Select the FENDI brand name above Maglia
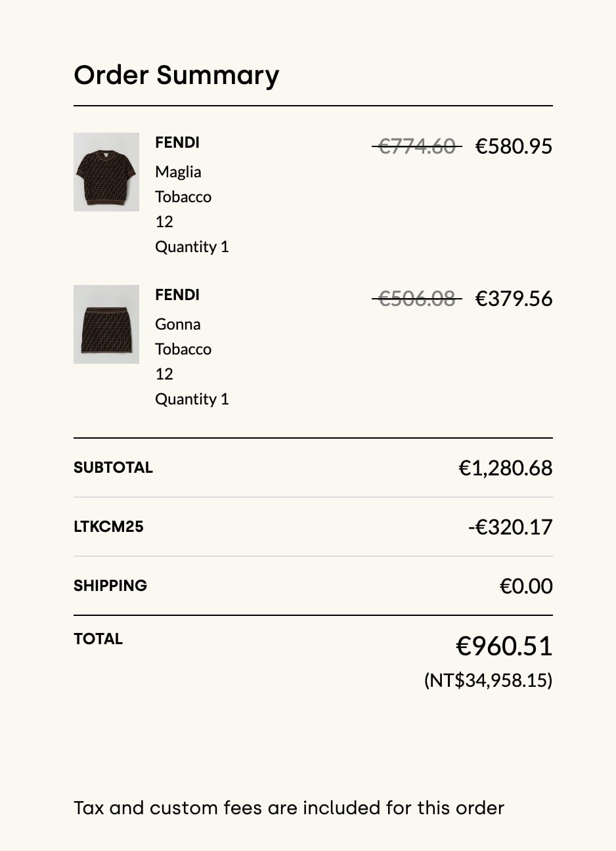 click(177, 142)
